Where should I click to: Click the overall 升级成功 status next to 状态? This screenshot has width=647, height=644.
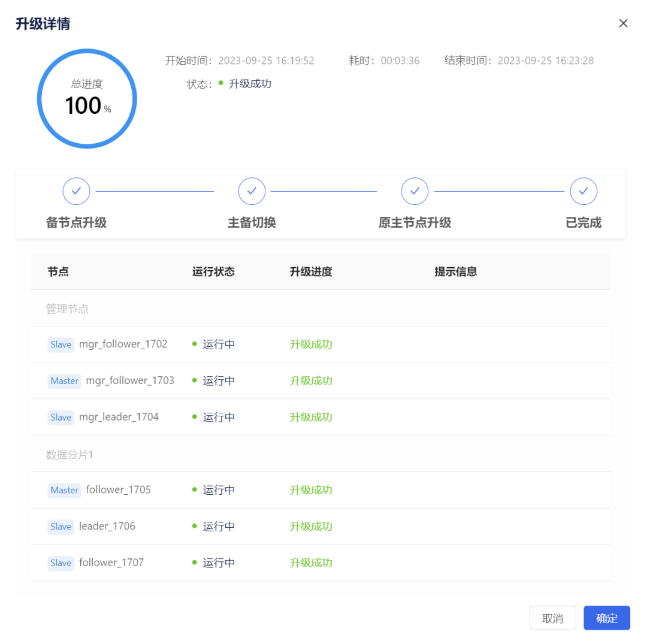pos(250,84)
